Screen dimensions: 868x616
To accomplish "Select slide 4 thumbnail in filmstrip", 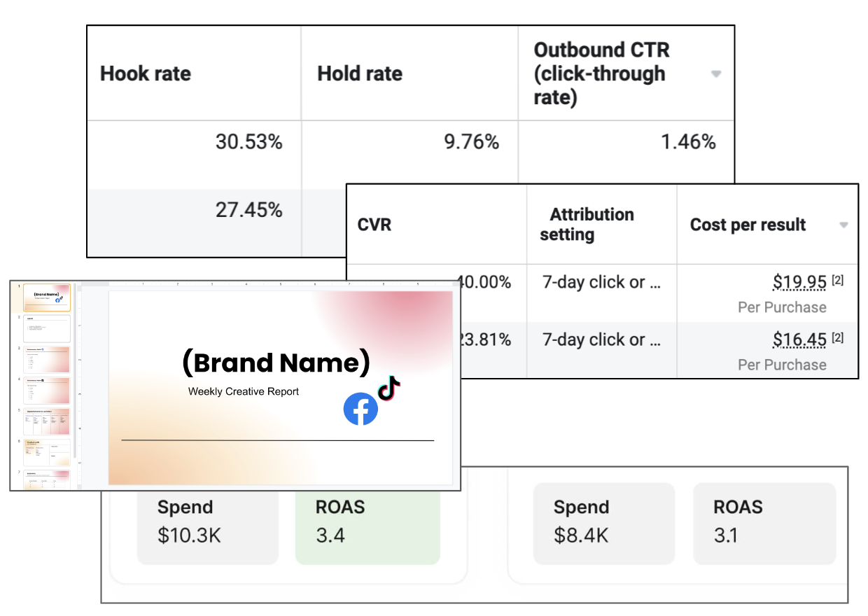I will tap(47, 390).
